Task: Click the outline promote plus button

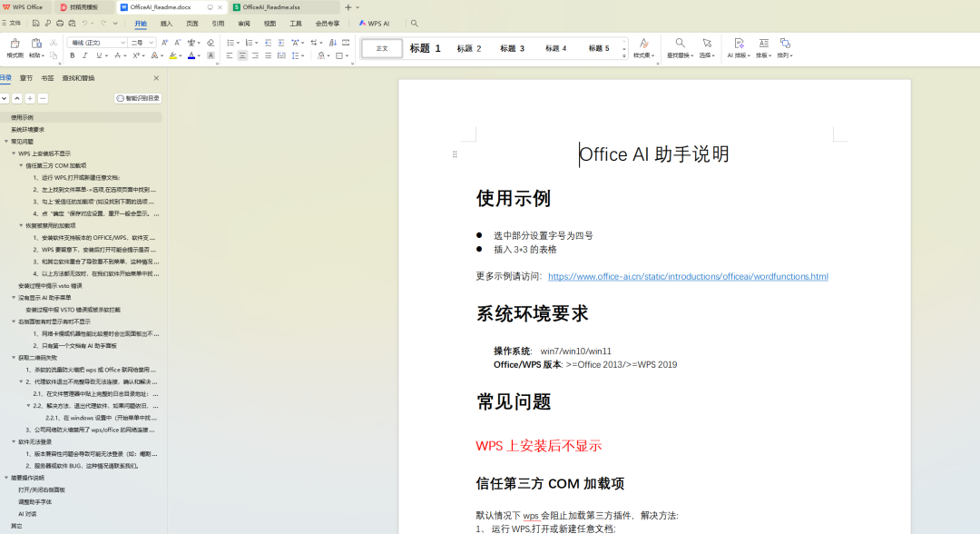Action: [x=30, y=98]
